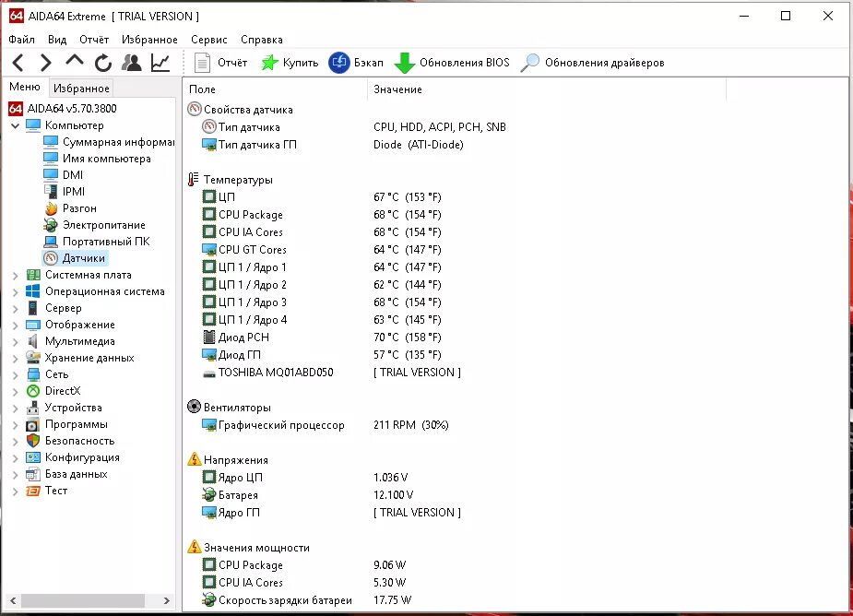The height and width of the screenshot is (616, 853).
Task: Click the Конфигурация icon
Action: [x=32, y=457]
